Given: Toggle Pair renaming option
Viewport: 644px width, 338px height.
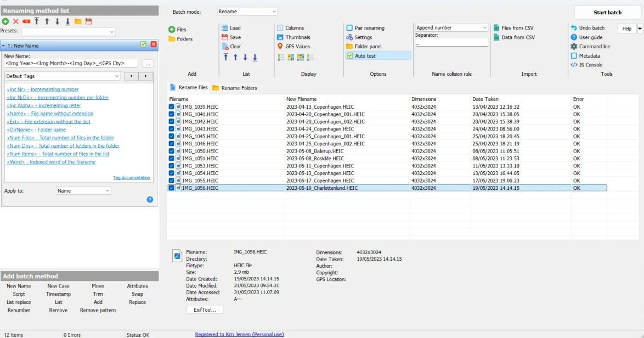Looking at the screenshot, I should click(349, 28).
